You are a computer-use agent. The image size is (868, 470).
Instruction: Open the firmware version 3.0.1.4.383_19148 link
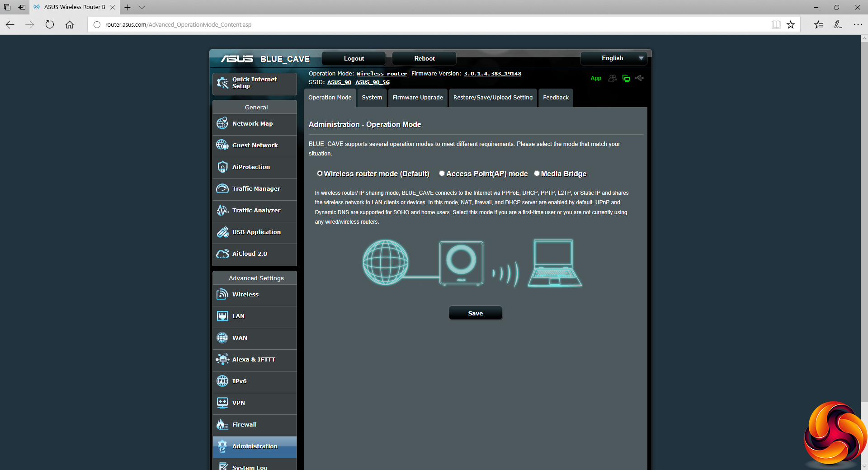492,74
